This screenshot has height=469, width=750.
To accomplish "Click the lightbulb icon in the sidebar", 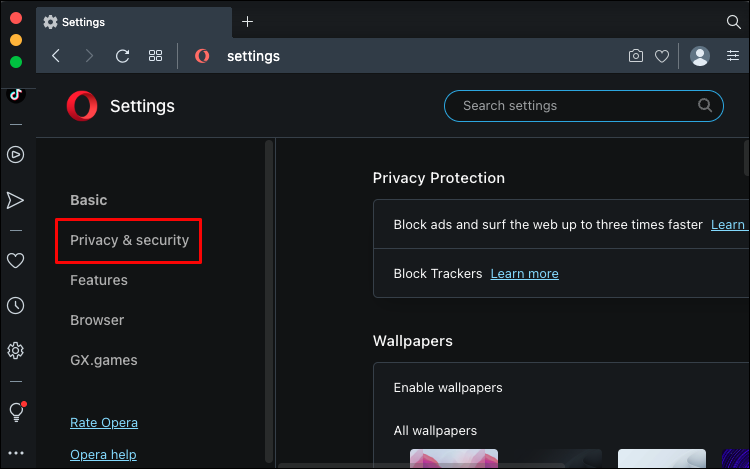I will (x=15, y=411).
